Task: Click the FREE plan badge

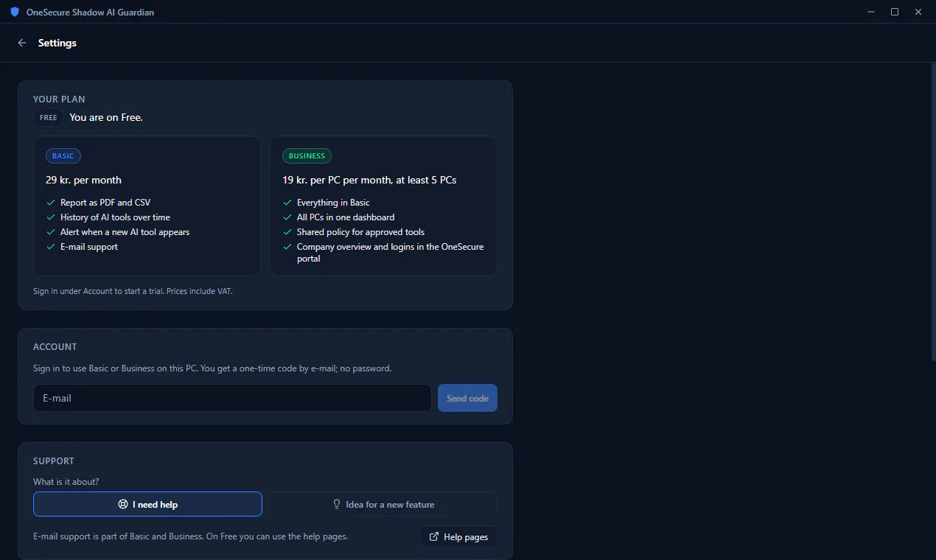Action: pyautogui.click(x=48, y=118)
